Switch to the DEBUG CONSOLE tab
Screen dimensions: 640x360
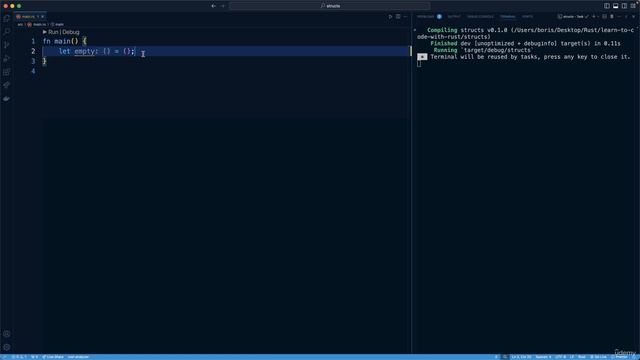[480, 17]
